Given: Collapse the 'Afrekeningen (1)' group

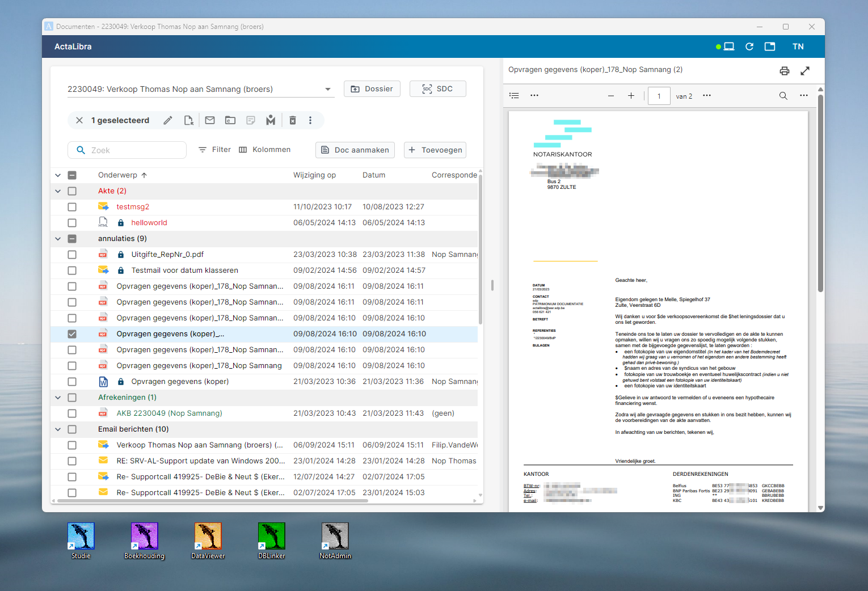Looking at the screenshot, I should coord(58,398).
